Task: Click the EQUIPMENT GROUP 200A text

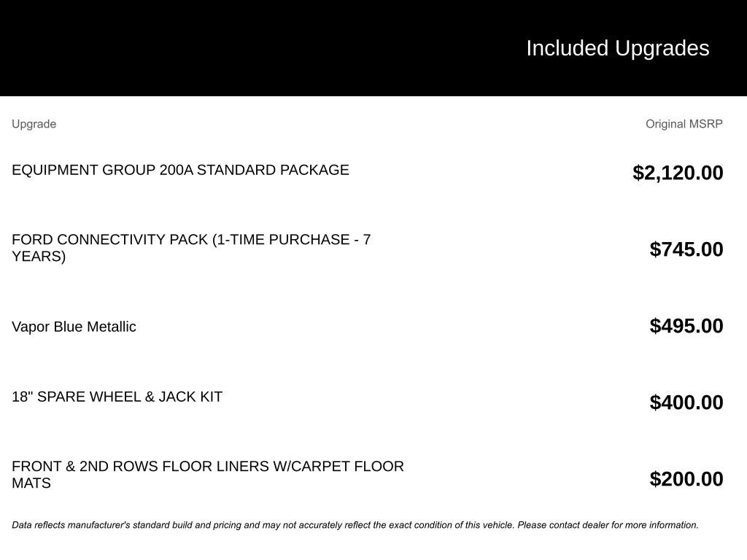Action: tap(102, 170)
